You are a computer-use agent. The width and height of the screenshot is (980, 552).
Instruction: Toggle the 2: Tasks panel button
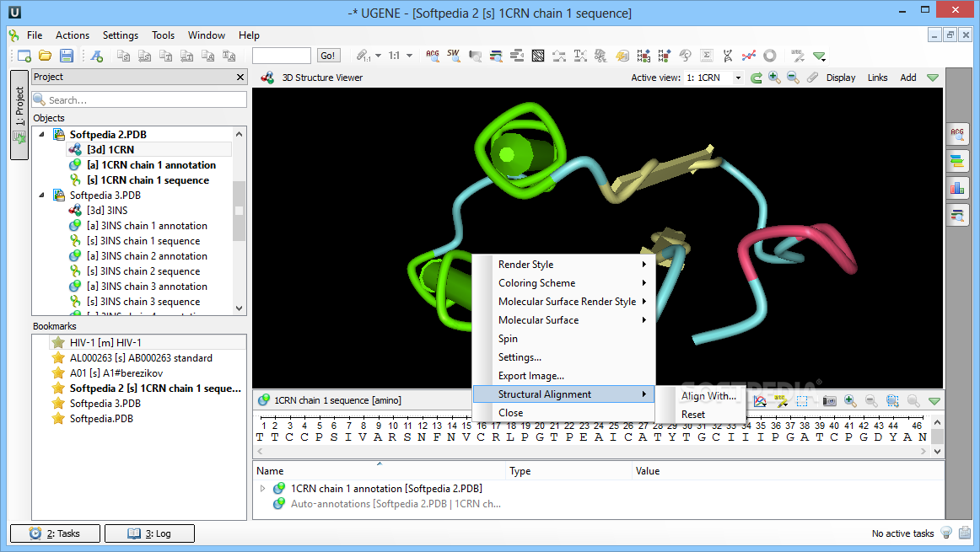55,533
